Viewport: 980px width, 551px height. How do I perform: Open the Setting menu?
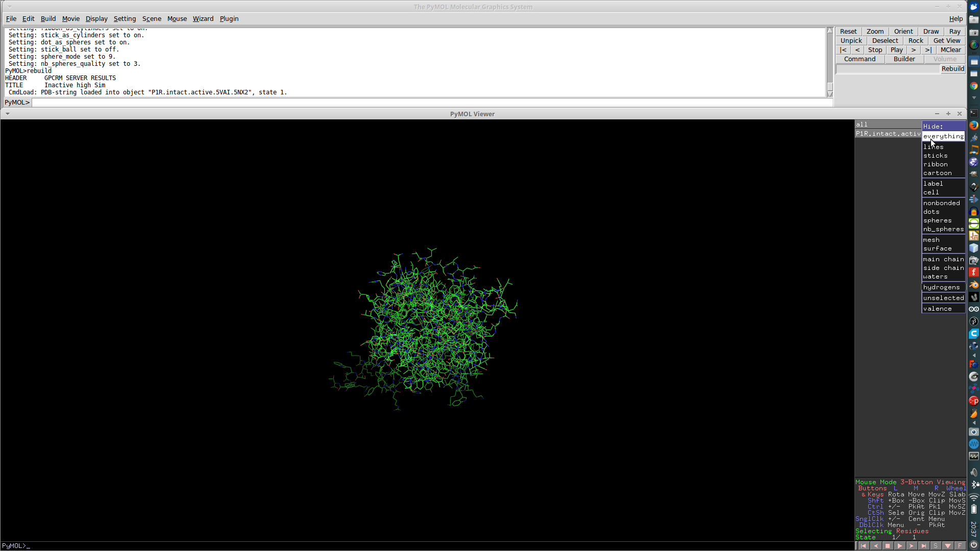tap(125, 19)
